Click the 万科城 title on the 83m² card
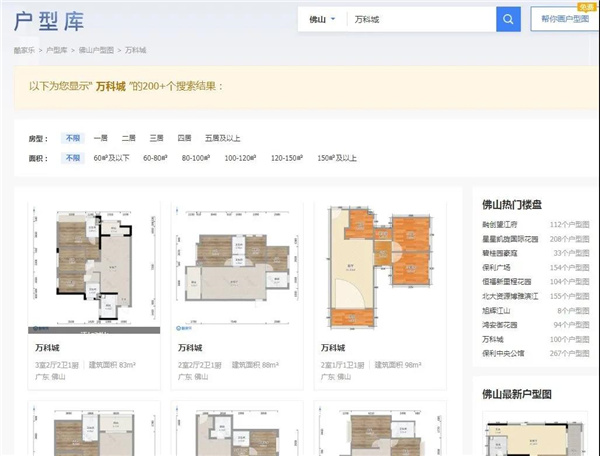The image size is (600, 456). click(47, 348)
